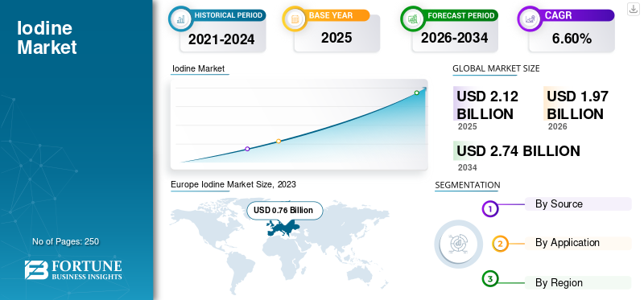Select segmentation number 2 circle
Screen dimensions: 644x300
[500, 244]
